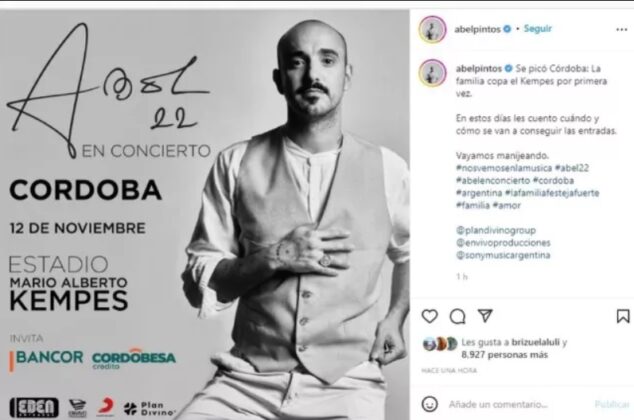The height and width of the screenshot is (420, 634).
Task: Like the post with heart icon
Action: pyautogui.click(x=429, y=316)
